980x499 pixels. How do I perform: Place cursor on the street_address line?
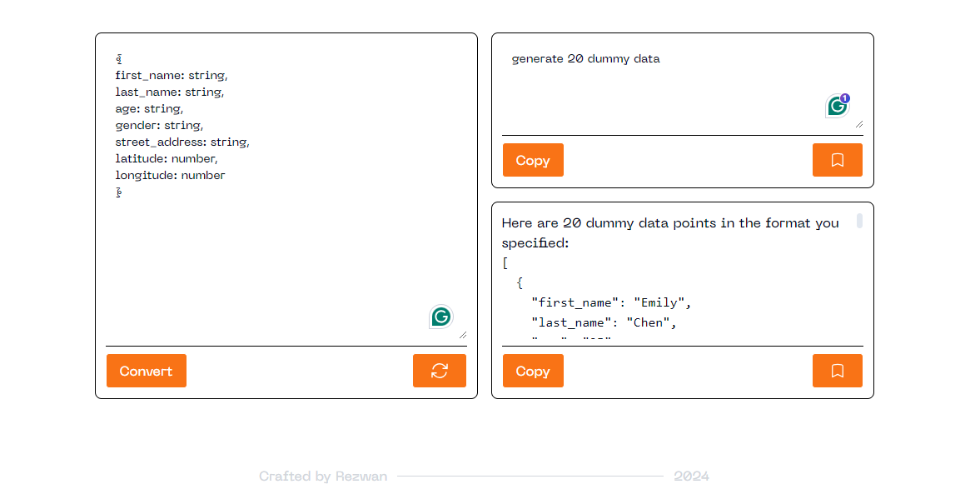point(182,142)
